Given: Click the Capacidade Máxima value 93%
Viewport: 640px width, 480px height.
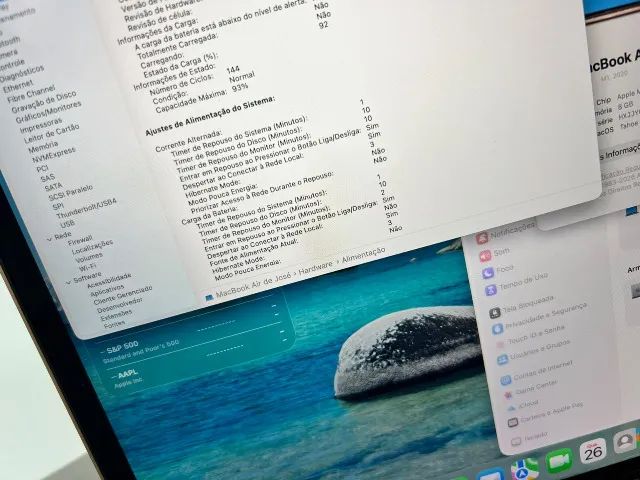Looking at the screenshot, I should pyautogui.click(x=240, y=87).
